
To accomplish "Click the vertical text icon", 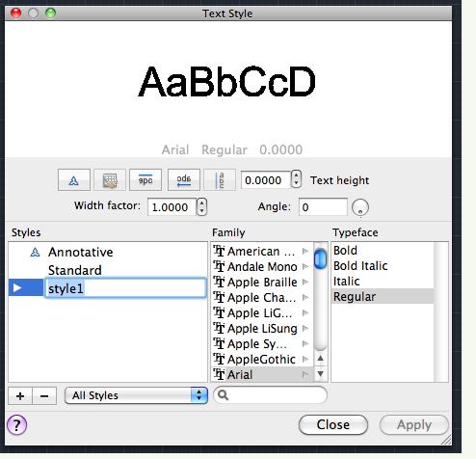I will click(220, 180).
